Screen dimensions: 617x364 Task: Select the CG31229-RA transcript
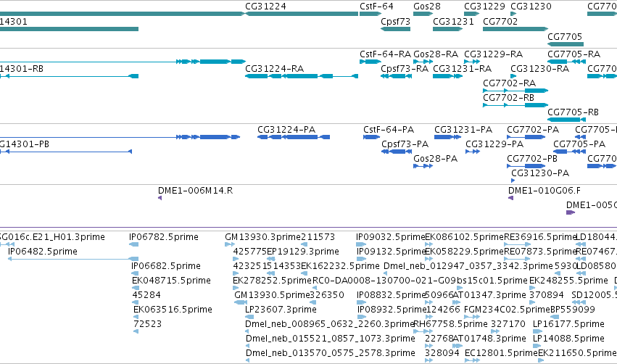pos(472,62)
